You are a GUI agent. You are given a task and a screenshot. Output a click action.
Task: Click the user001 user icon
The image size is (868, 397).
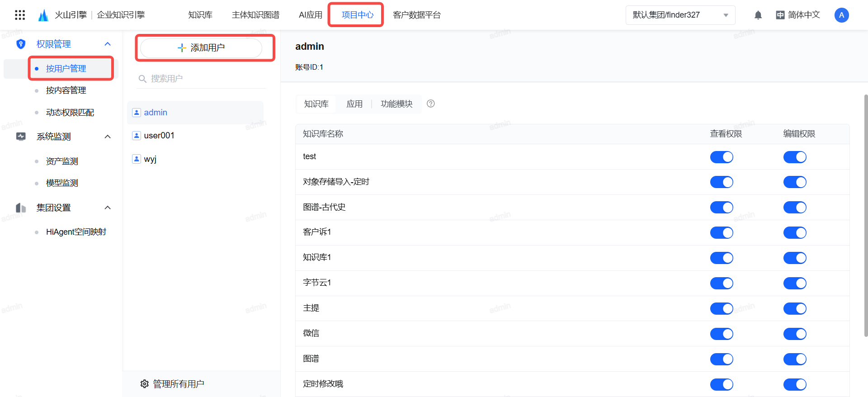click(137, 135)
